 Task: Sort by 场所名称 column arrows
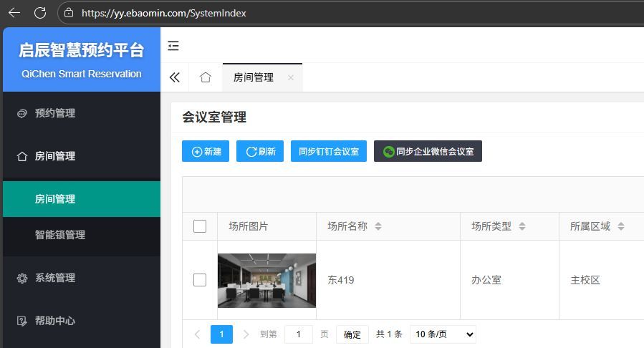click(x=378, y=226)
